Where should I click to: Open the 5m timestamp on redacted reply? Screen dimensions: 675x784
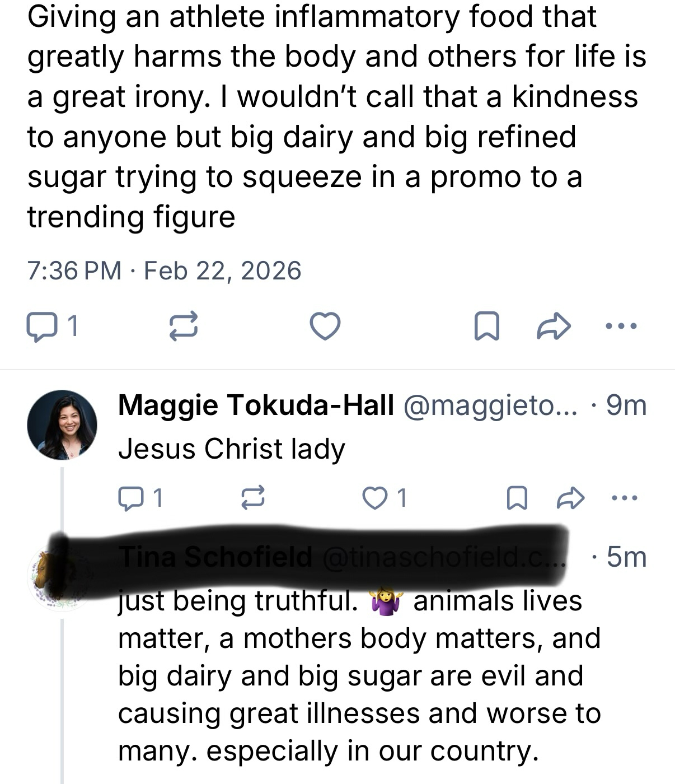point(626,557)
